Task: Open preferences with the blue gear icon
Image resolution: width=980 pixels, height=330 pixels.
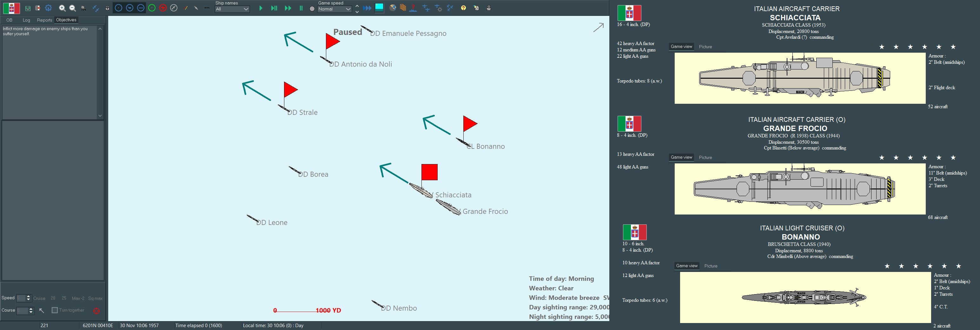Action: [x=48, y=8]
